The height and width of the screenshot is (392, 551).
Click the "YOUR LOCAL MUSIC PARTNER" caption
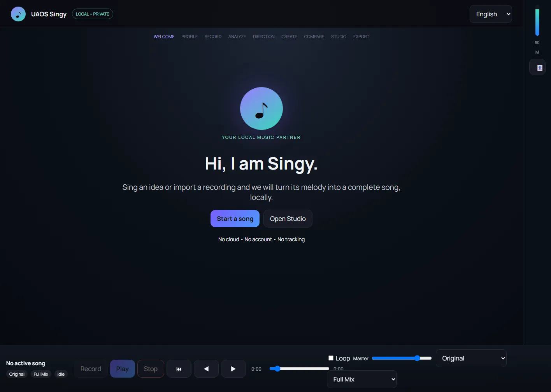[x=261, y=137]
